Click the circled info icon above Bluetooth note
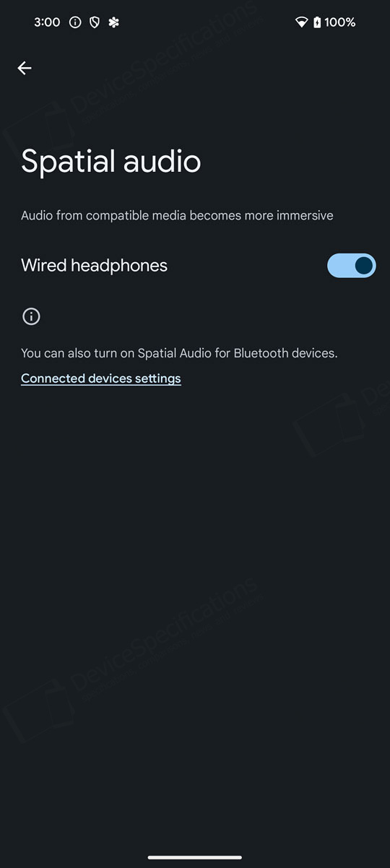 [31, 316]
